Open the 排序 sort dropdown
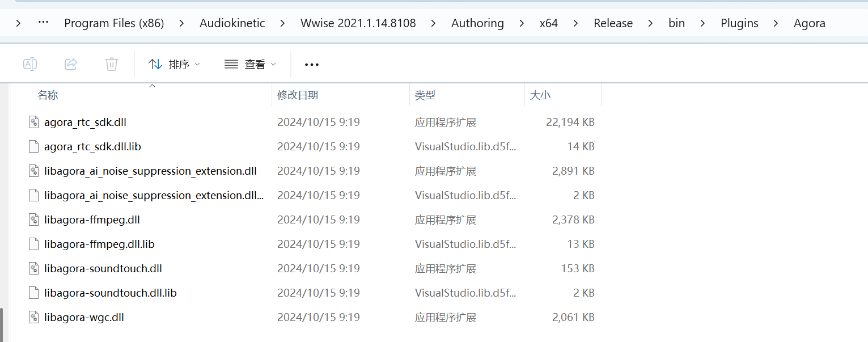 coord(174,65)
